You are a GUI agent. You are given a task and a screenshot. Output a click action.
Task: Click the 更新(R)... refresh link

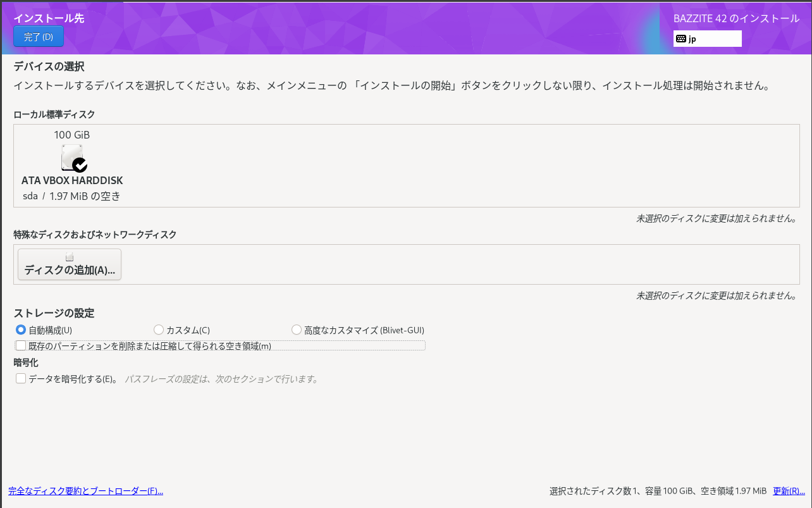coord(786,490)
